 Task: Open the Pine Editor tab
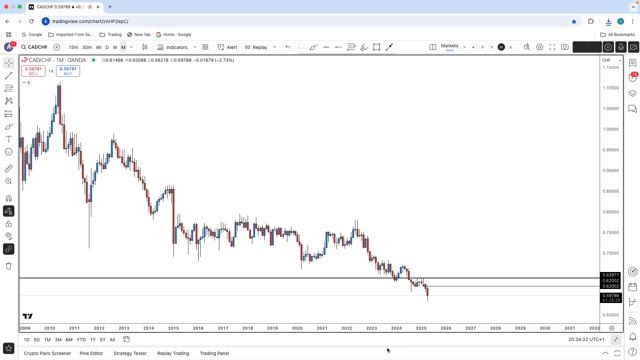[x=91, y=353]
